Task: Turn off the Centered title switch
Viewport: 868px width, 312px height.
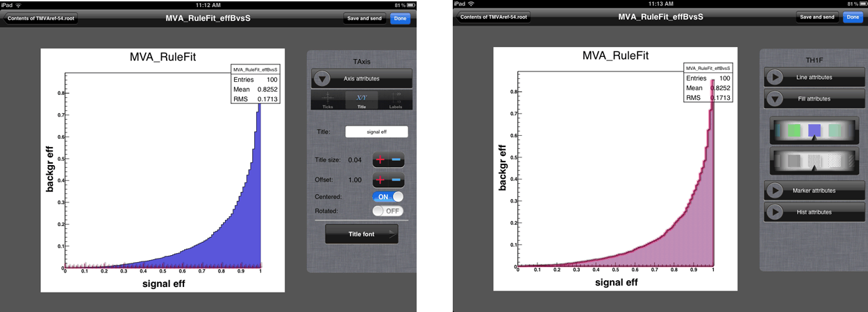Action: click(x=387, y=197)
